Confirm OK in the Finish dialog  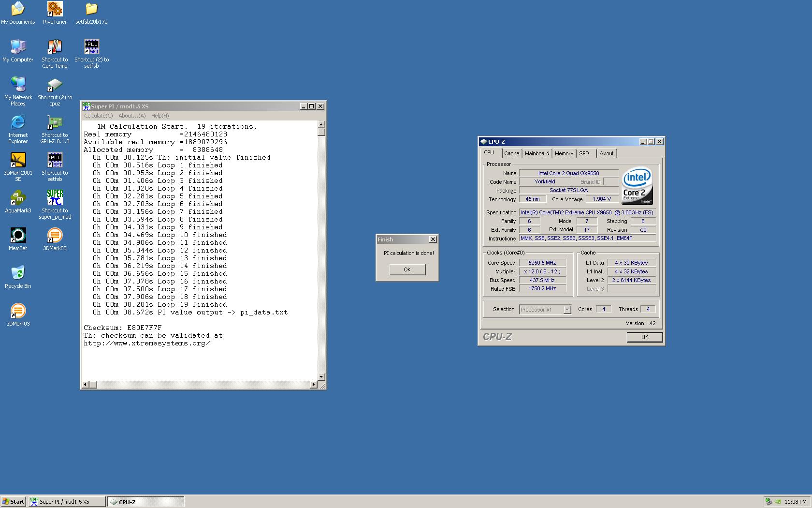(x=407, y=269)
